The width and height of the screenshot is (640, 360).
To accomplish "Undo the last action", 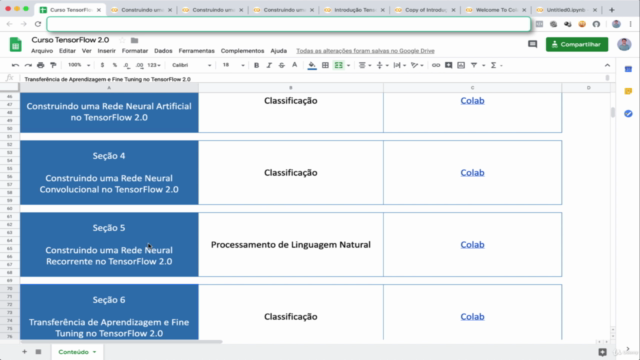I will (15, 65).
